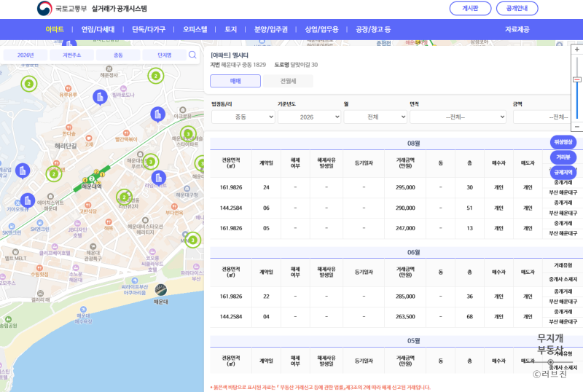Select 단독/다가구 in the top menu

point(149,29)
